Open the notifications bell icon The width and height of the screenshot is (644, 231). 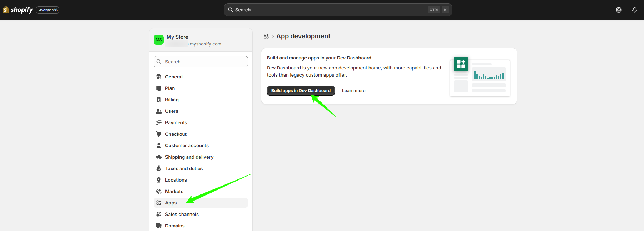(634, 10)
